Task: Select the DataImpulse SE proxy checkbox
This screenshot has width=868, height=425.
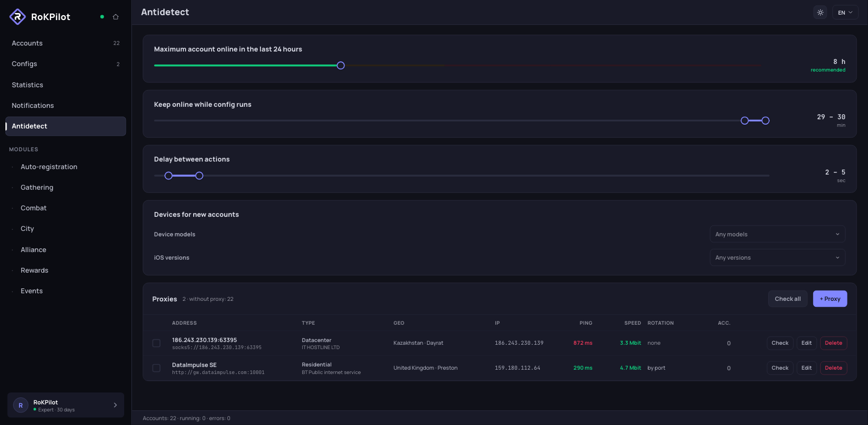Action: coord(156,368)
